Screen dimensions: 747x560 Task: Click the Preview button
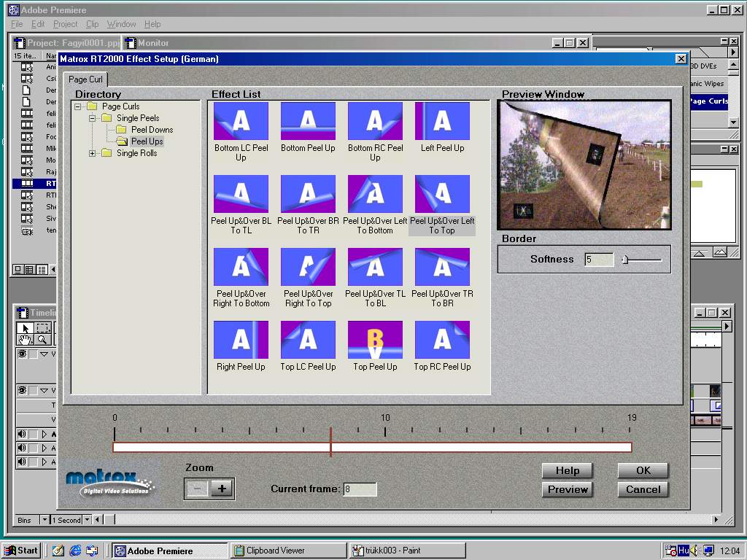[568, 489]
